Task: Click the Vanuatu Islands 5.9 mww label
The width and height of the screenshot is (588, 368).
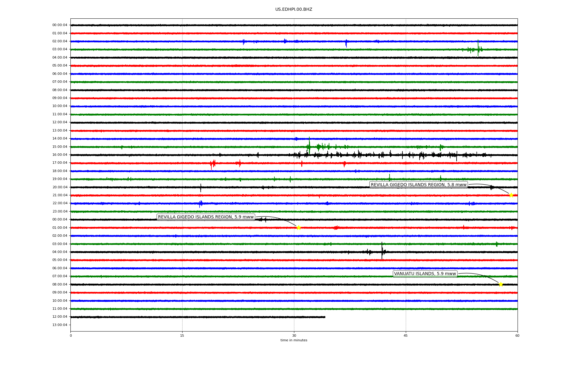Action: (425, 274)
